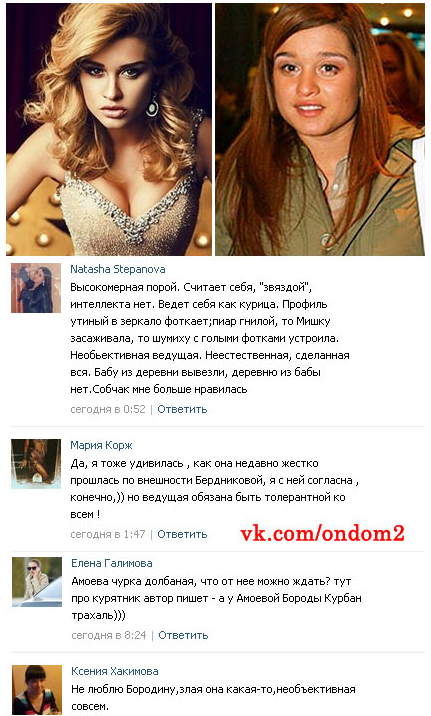Click Мария Корж's avatar picture
Image resolution: width=431 pixels, height=716 pixels.
point(36,464)
